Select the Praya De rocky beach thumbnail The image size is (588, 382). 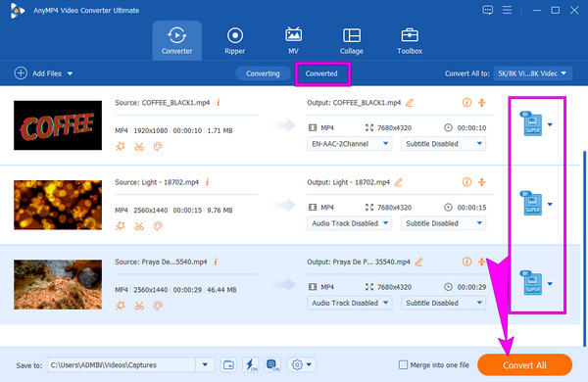click(58, 284)
